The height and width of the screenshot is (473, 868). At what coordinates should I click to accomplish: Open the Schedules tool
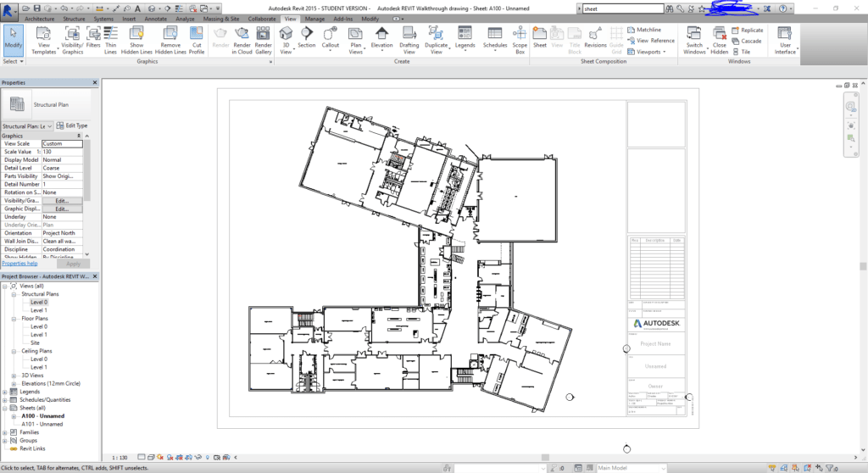tap(494, 39)
